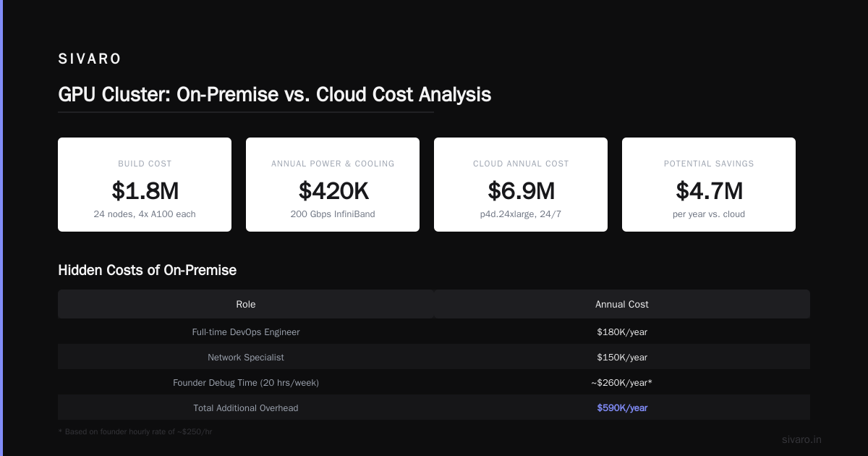
Task: Select the GPU Cluster cost analysis title
Action: point(275,95)
